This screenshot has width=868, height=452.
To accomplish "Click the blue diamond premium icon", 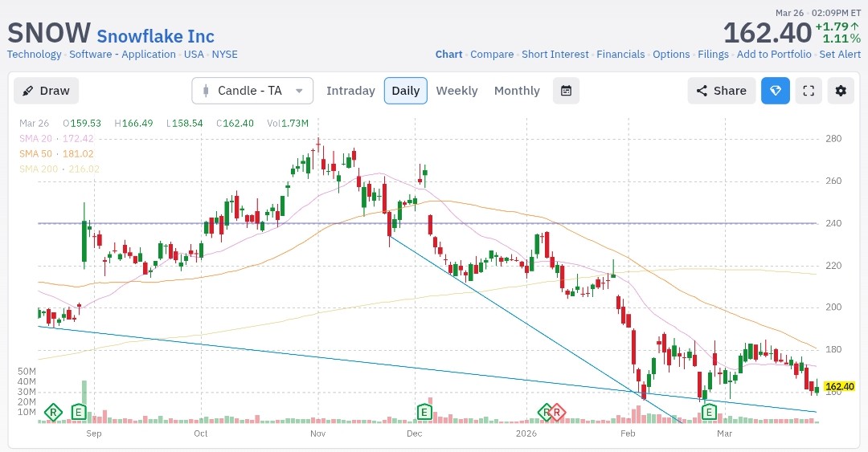I will point(775,91).
